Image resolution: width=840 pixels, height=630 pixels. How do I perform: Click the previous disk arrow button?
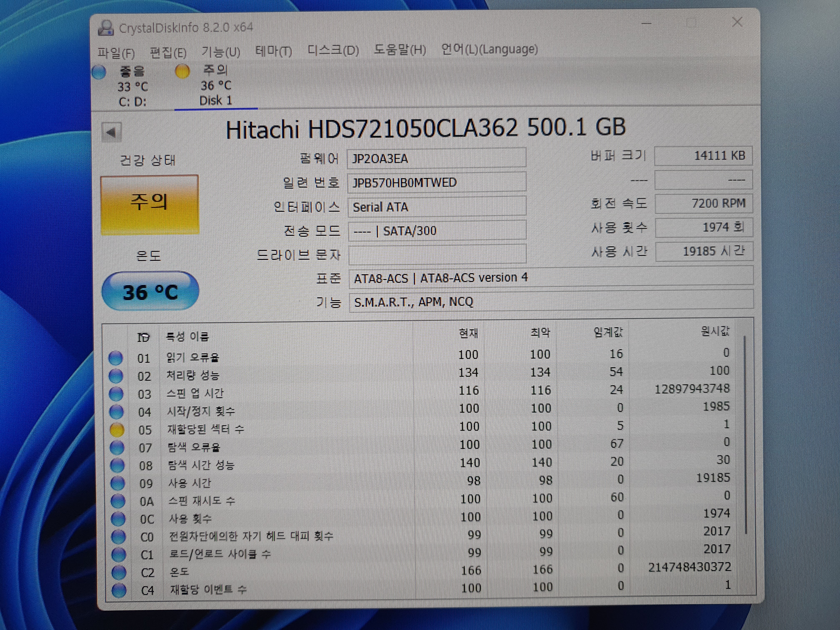[x=112, y=132]
